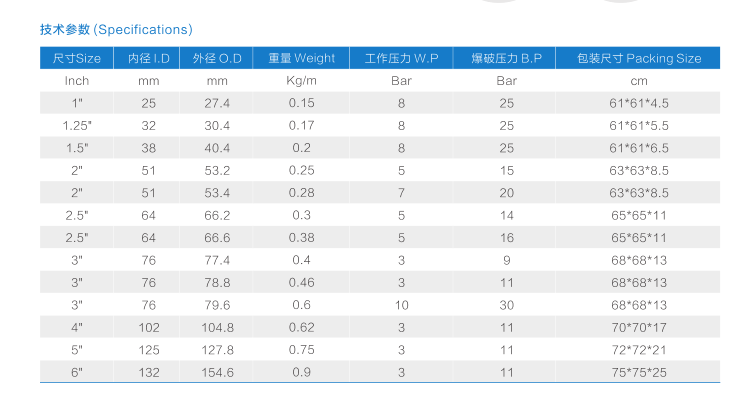Viewport: 746px width, 394px height.
Task: Select the 0.46 weight cell
Action: (301, 283)
